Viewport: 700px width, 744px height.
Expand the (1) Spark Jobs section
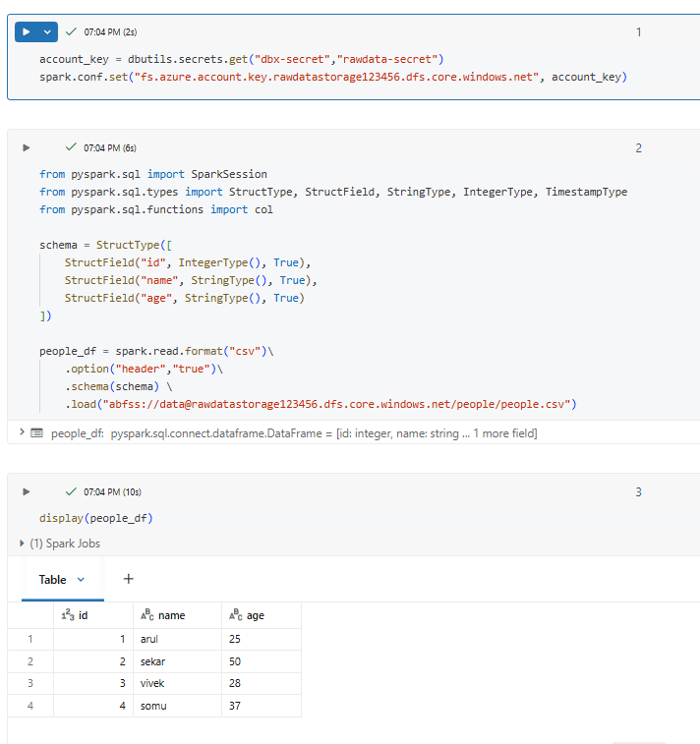(x=23, y=544)
